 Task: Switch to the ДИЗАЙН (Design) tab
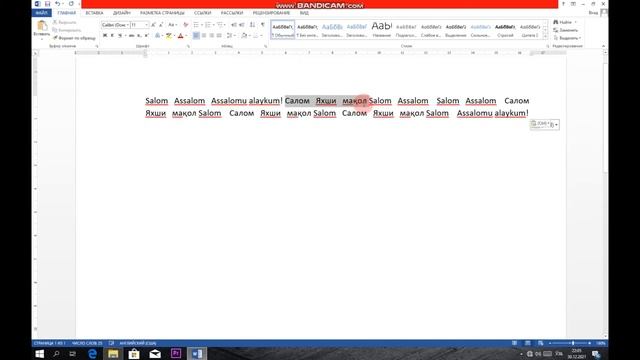pyautogui.click(x=122, y=13)
